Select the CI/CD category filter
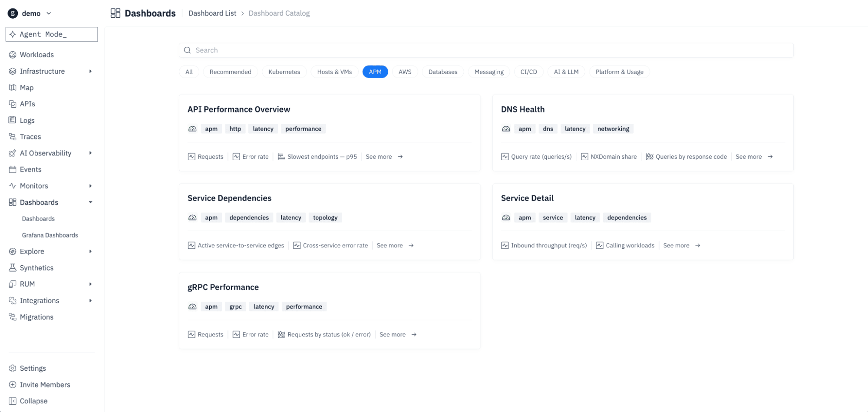 pyautogui.click(x=528, y=72)
